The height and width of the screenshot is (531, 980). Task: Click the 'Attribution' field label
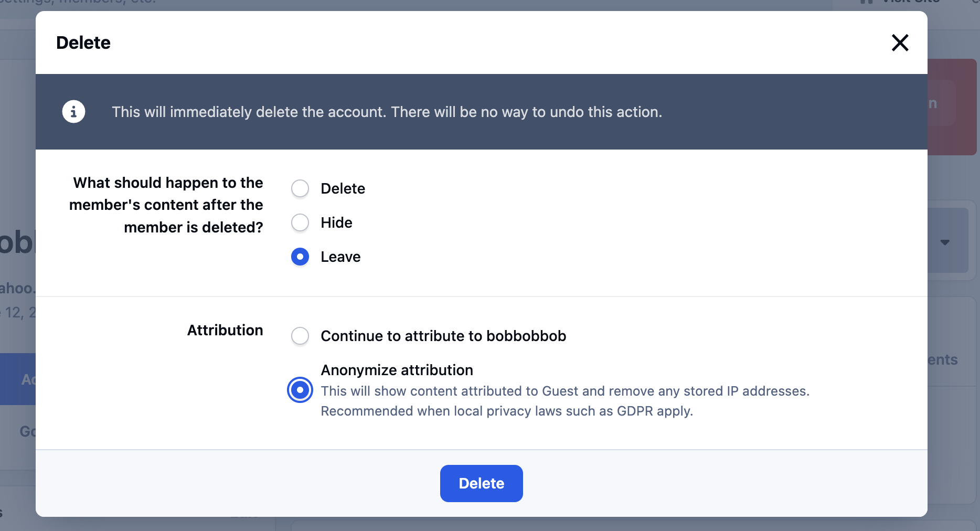[x=225, y=330]
